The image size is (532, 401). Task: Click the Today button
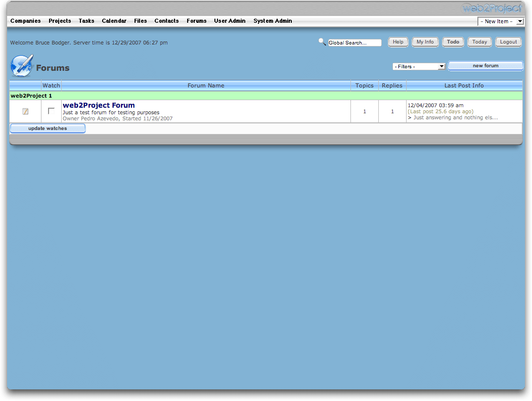[x=479, y=42]
